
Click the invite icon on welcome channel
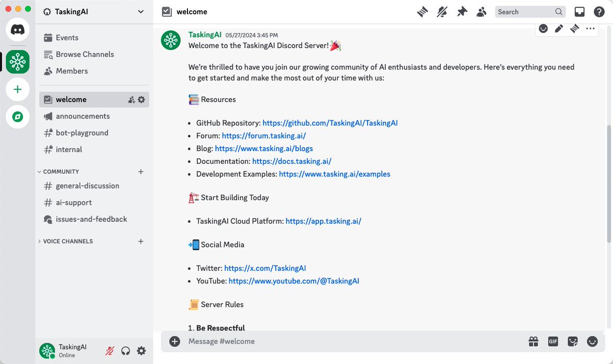click(132, 100)
